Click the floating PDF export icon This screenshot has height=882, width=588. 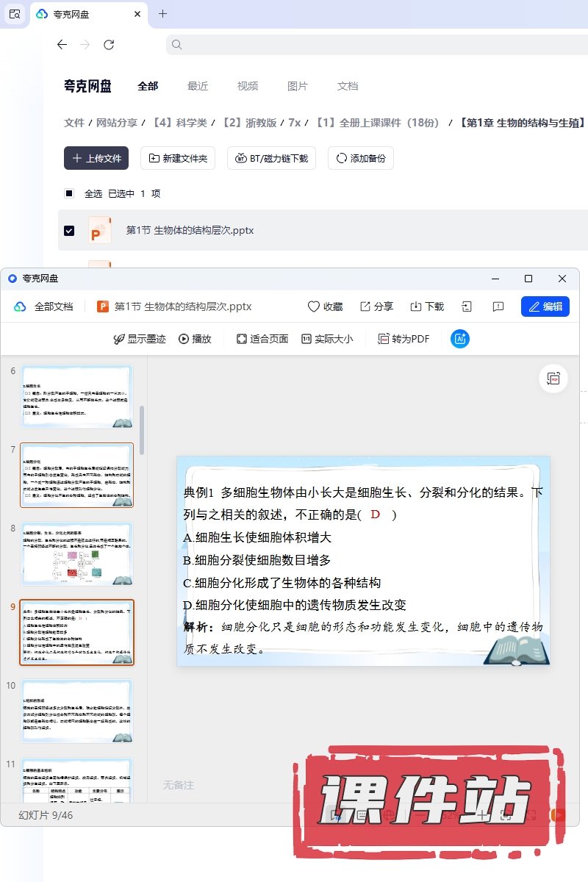(x=553, y=379)
